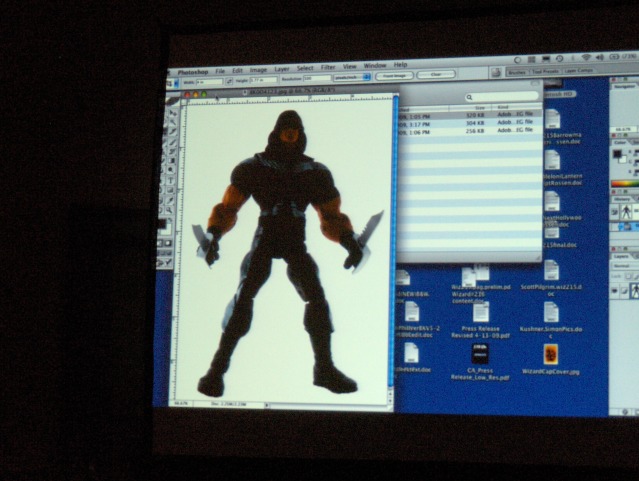Click the Finder window search field

pyautogui.click(x=502, y=97)
